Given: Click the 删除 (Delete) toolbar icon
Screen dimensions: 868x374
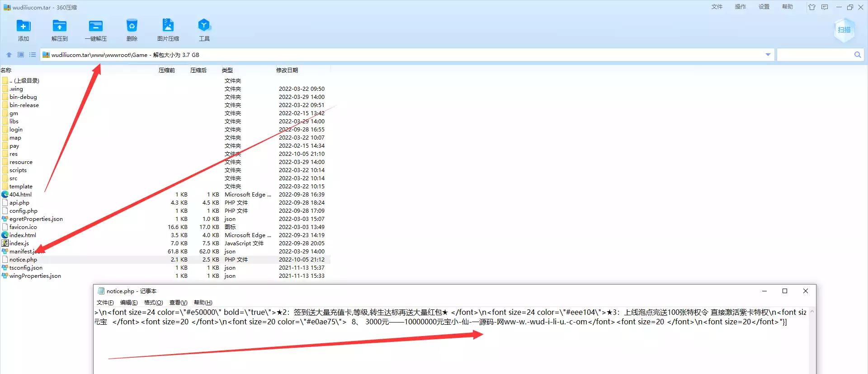Looking at the screenshot, I should pyautogui.click(x=132, y=30).
